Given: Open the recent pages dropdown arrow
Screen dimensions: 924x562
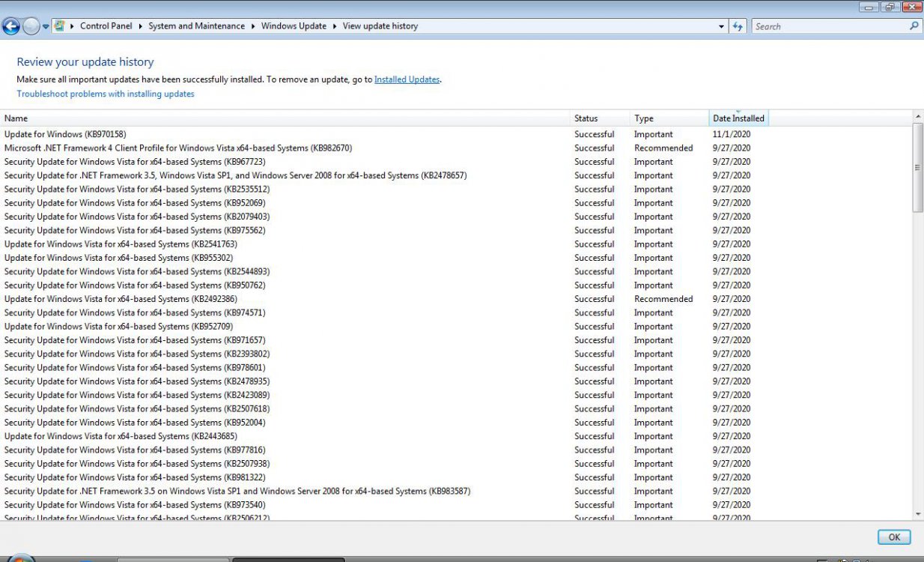Looking at the screenshot, I should point(46,26).
